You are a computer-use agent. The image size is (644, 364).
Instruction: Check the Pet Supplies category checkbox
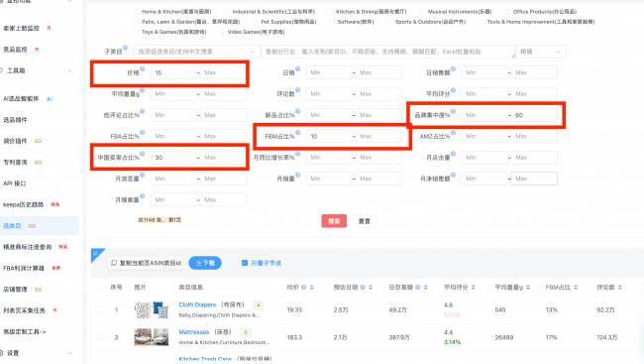(x=256, y=22)
